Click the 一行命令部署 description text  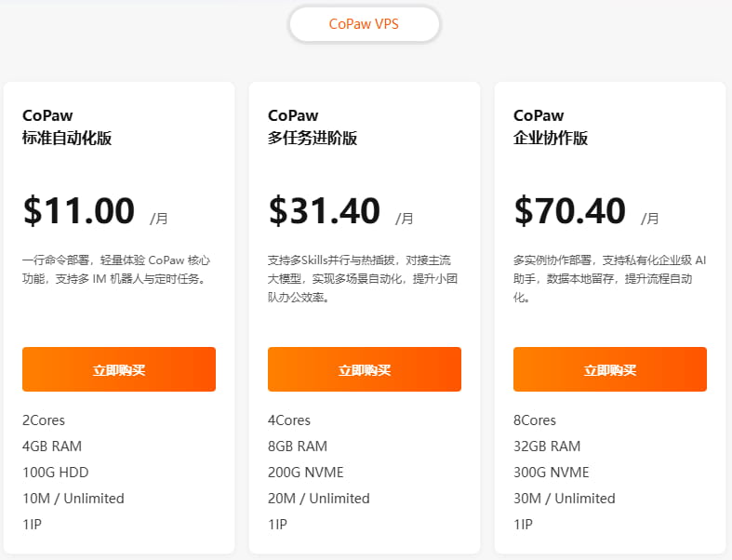pos(115,269)
